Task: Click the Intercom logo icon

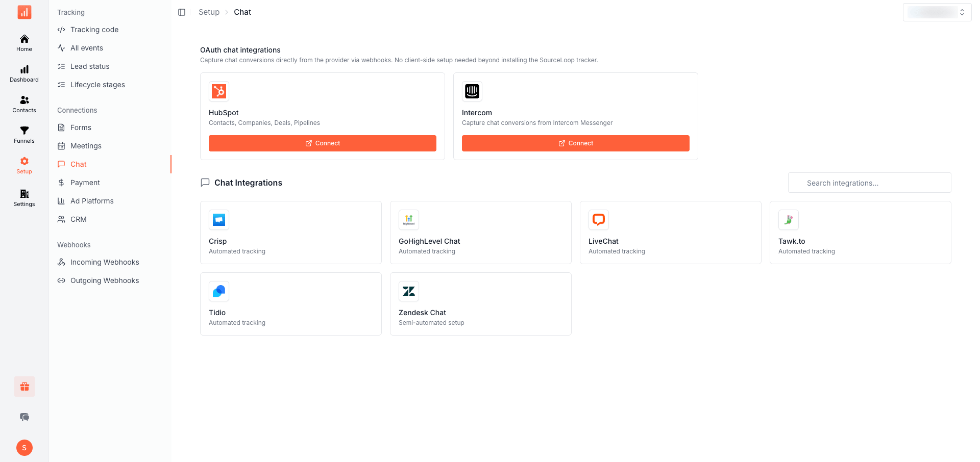Action: point(472,91)
